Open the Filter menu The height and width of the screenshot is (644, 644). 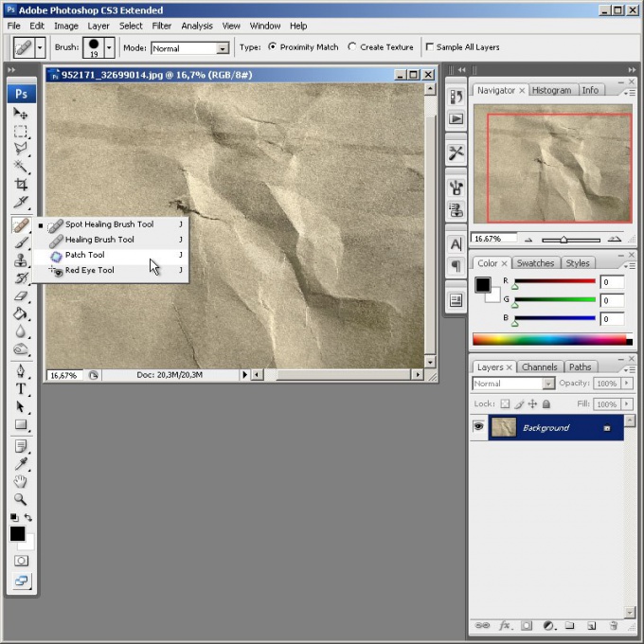click(161, 26)
